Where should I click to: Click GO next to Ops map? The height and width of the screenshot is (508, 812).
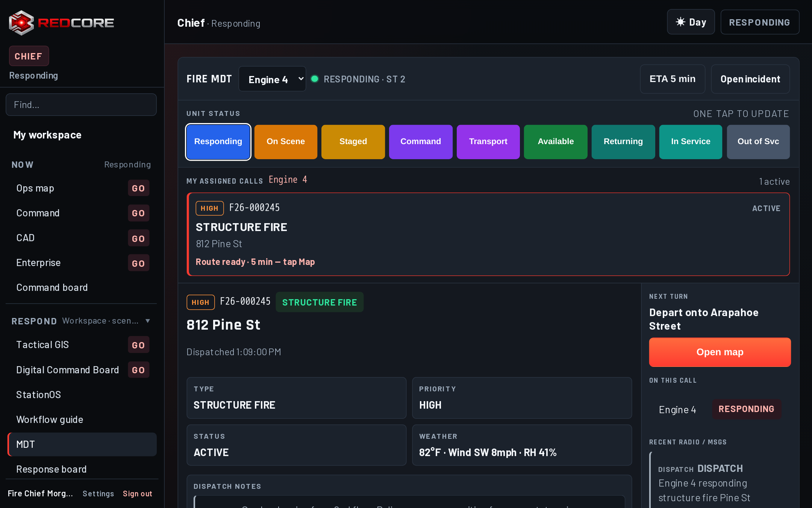(x=138, y=188)
